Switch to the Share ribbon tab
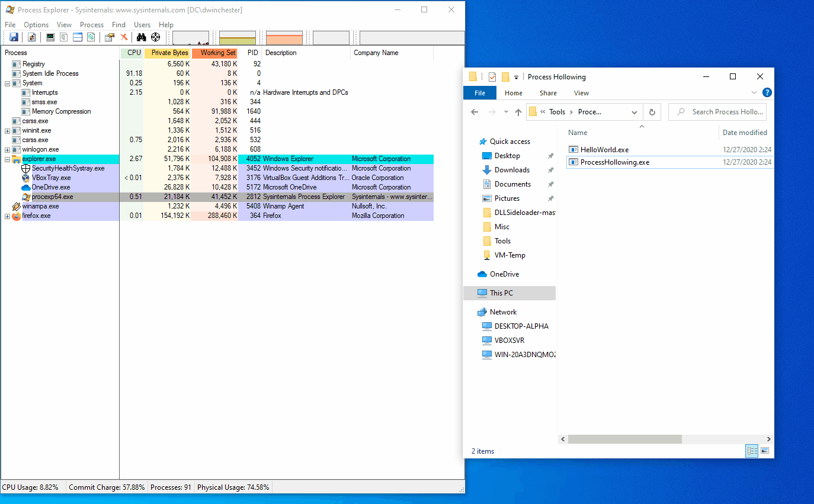814x504 pixels. click(548, 93)
